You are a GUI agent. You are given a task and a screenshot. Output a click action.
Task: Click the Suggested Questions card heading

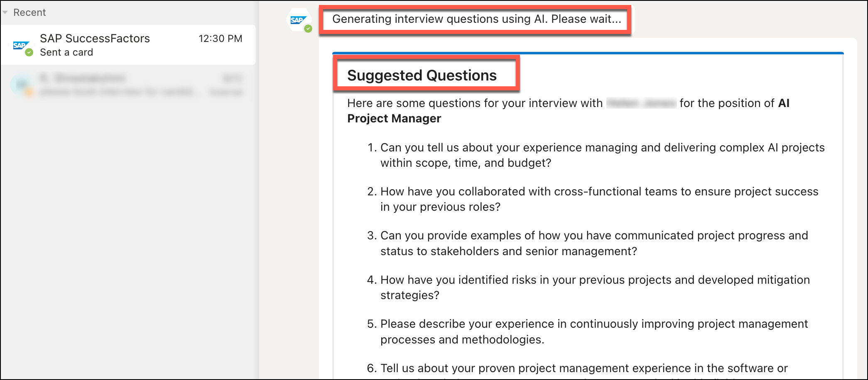pos(422,76)
